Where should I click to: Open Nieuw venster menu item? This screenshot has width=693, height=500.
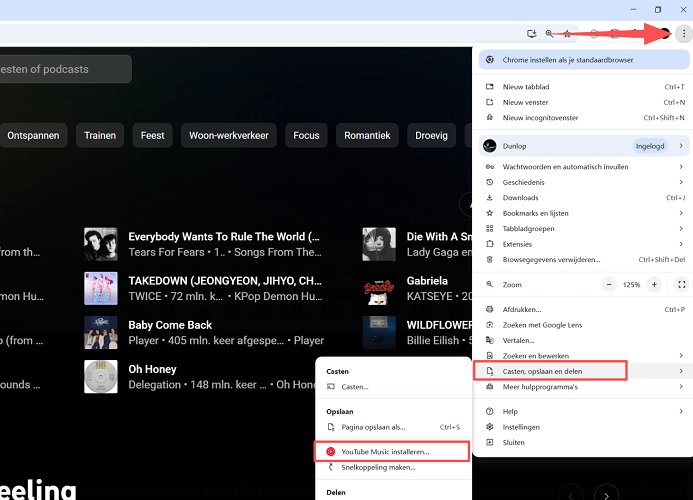pyautogui.click(x=584, y=102)
